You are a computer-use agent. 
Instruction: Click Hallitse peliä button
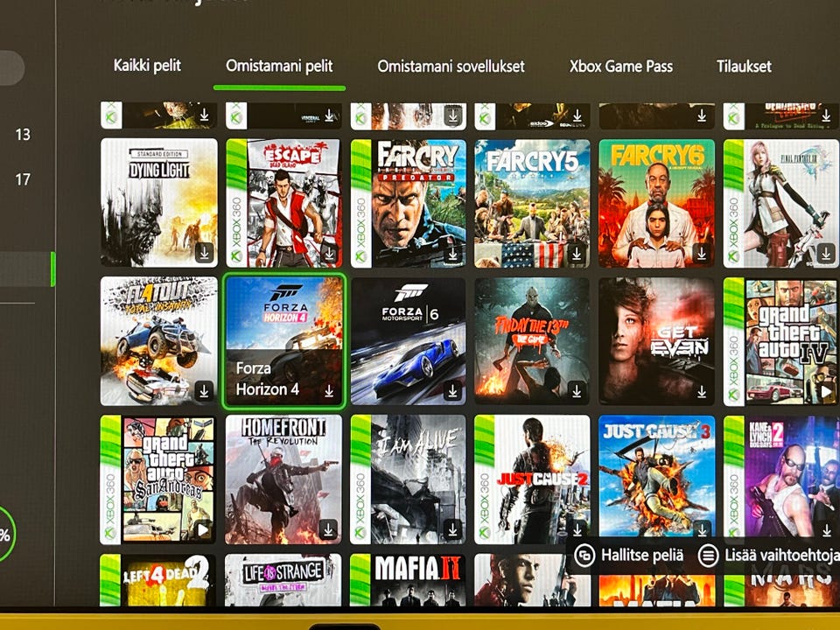coord(629,555)
